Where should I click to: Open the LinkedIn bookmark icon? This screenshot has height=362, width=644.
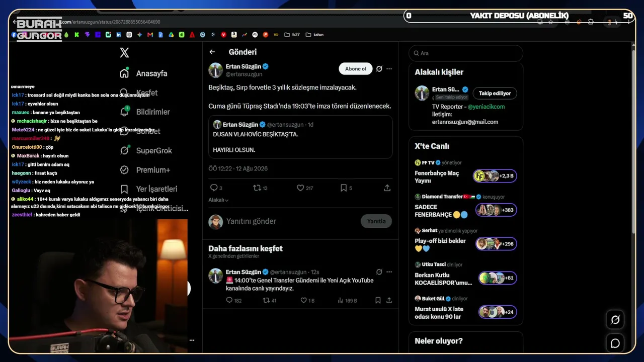[x=119, y=35]
